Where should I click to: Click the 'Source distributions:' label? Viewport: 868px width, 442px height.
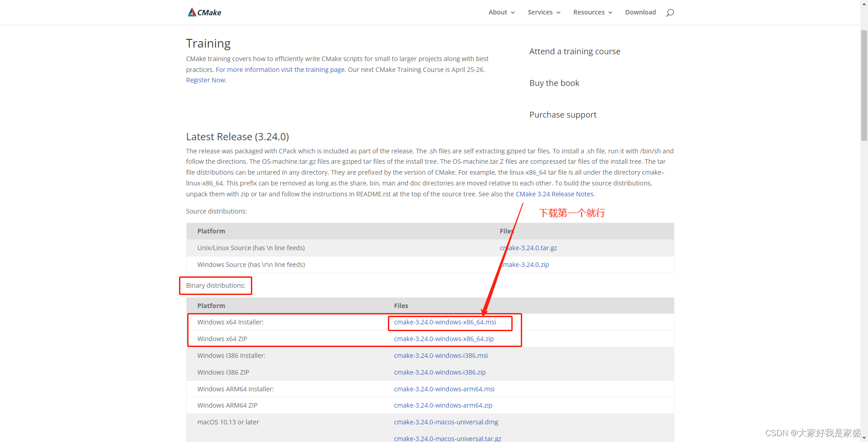pyautogui.click(x=216, y=211)
